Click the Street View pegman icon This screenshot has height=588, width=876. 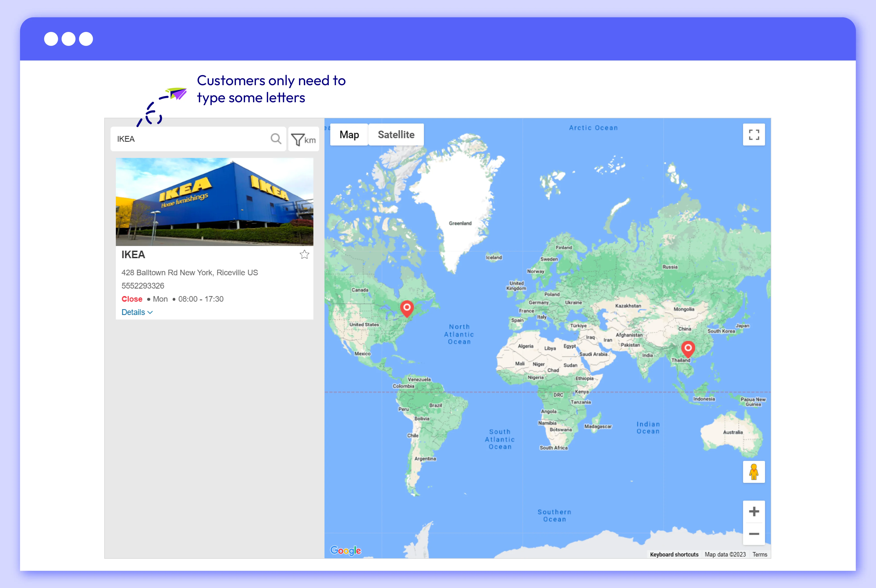coord(754,472)
